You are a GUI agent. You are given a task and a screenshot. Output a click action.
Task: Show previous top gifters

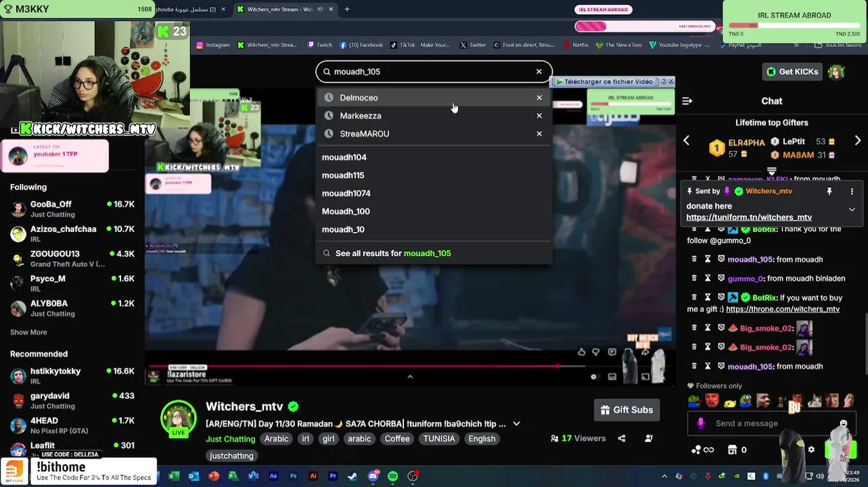coord(686,141)
